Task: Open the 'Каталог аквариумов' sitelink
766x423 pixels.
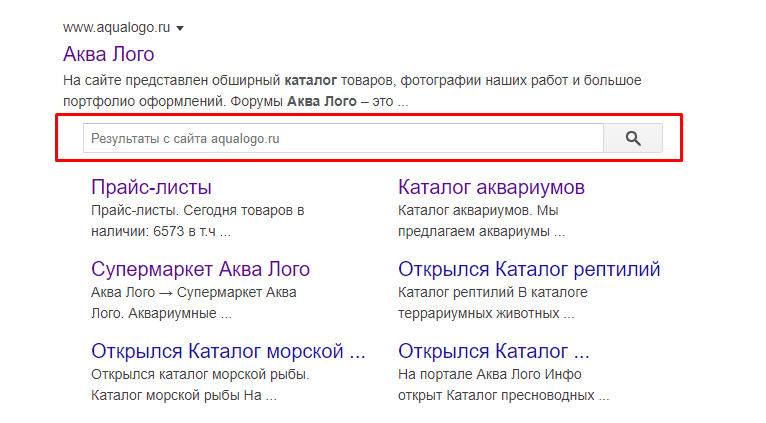Action: (x=491, y=187)
